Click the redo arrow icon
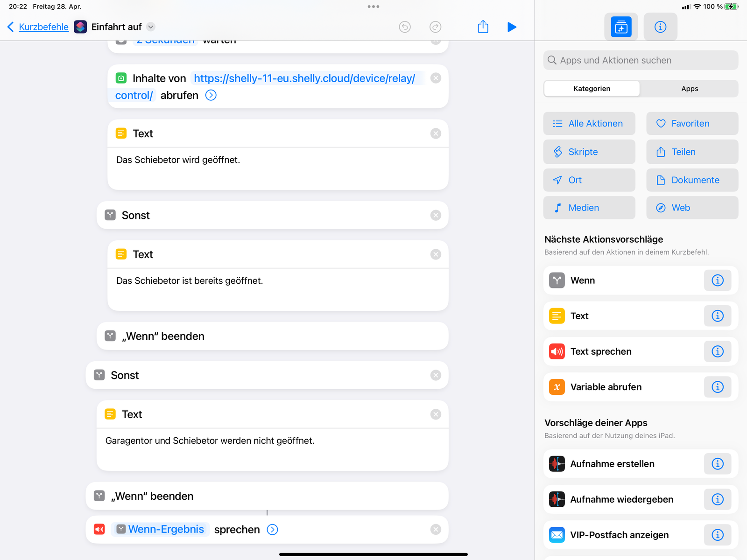This screenshot has width=747, height=560. 435,27
